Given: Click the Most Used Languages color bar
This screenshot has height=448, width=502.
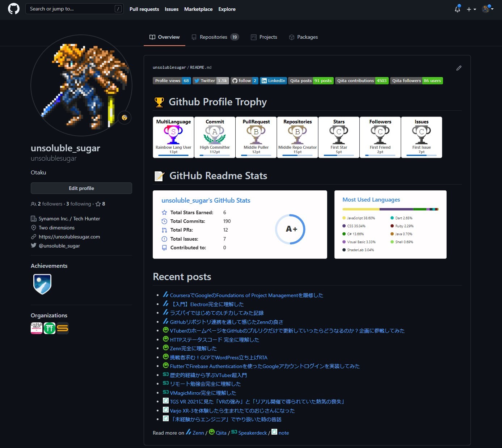Looking at the screenshot, I should click(x=391, y=209).
